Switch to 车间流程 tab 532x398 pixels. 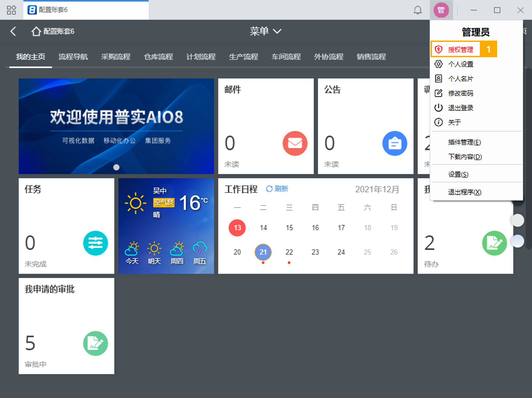click(x=286, y=57)
